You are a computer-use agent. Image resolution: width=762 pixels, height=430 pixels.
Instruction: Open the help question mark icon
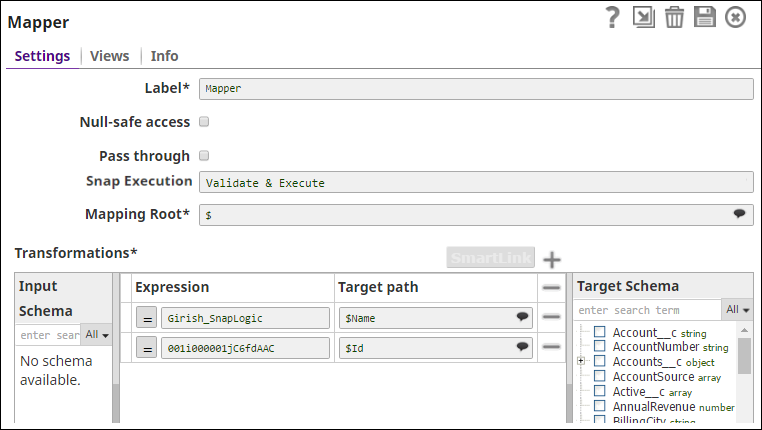click(x=612, y=17)
